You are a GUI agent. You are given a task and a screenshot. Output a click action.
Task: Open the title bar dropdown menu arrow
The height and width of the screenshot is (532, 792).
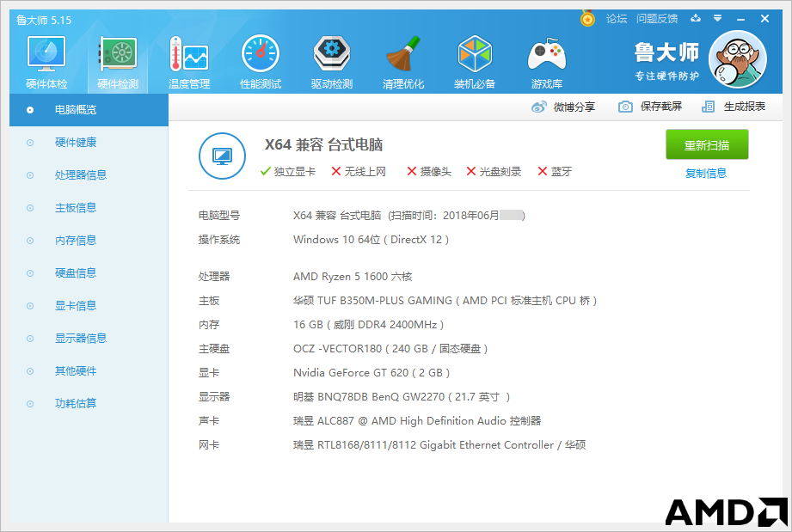[x=717, y=19]
